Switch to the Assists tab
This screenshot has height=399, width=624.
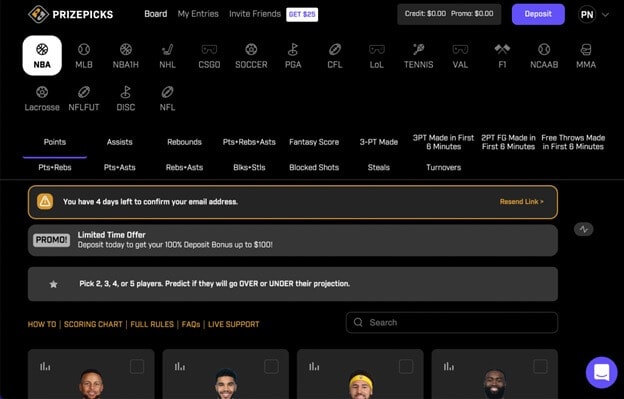coord(119,142)
